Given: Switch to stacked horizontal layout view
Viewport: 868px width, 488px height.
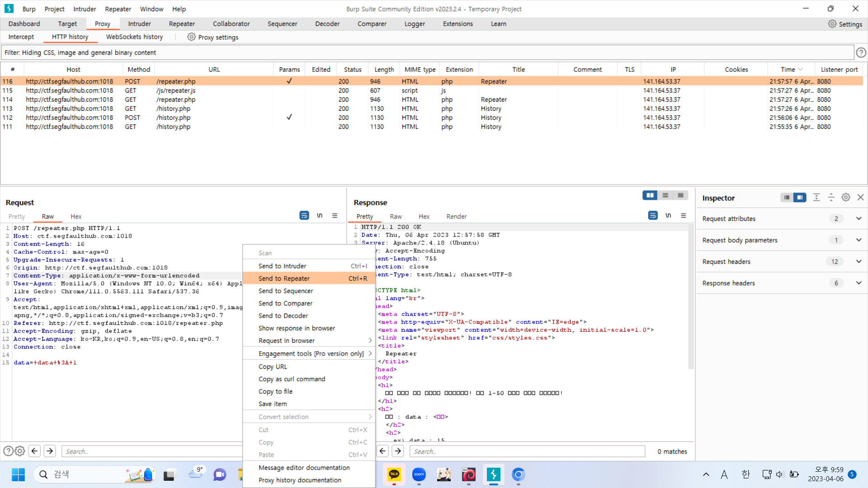Looking at the screenshot, I should click(665, 195).
